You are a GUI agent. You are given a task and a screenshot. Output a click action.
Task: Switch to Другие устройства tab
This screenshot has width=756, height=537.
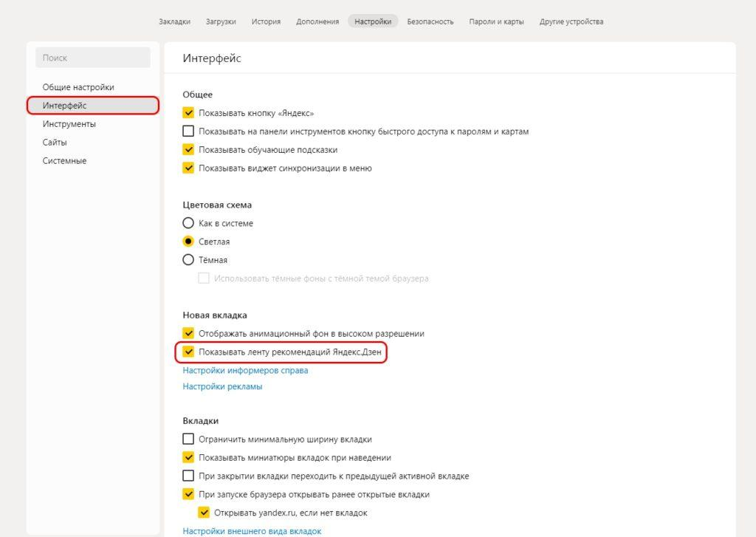[x=571, y=21]
